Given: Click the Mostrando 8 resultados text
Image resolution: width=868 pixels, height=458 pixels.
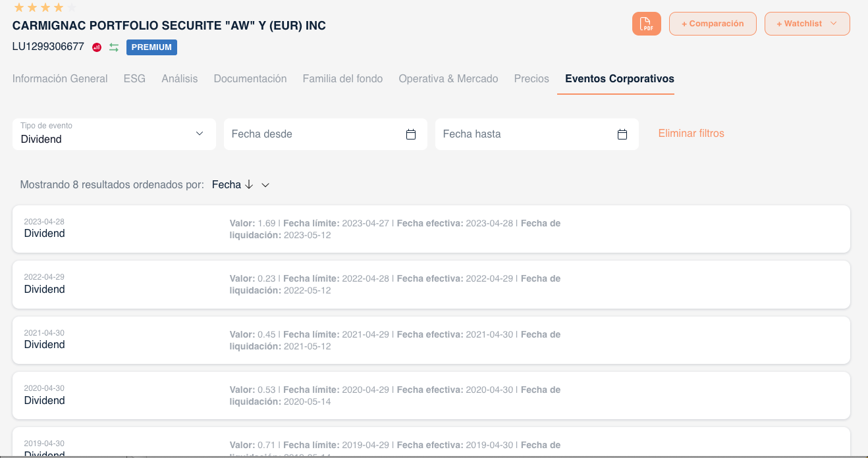Looking at the screenshot, I should point(112,185).
